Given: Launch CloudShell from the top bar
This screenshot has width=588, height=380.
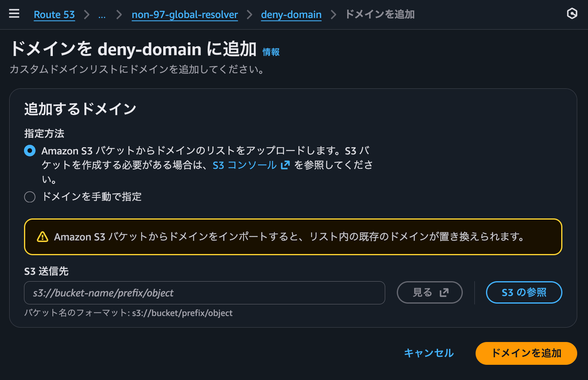Looking at the screenshot, I should pos(572,14).
